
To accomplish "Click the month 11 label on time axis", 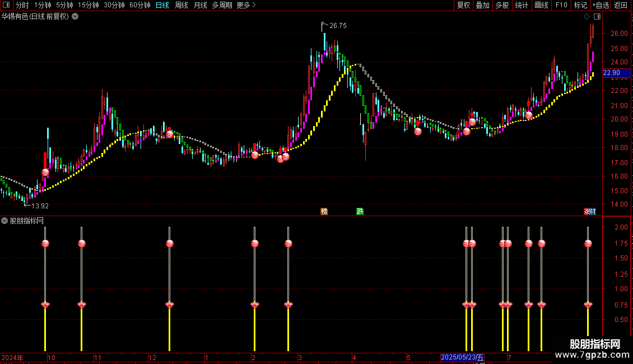I will 97,357.
